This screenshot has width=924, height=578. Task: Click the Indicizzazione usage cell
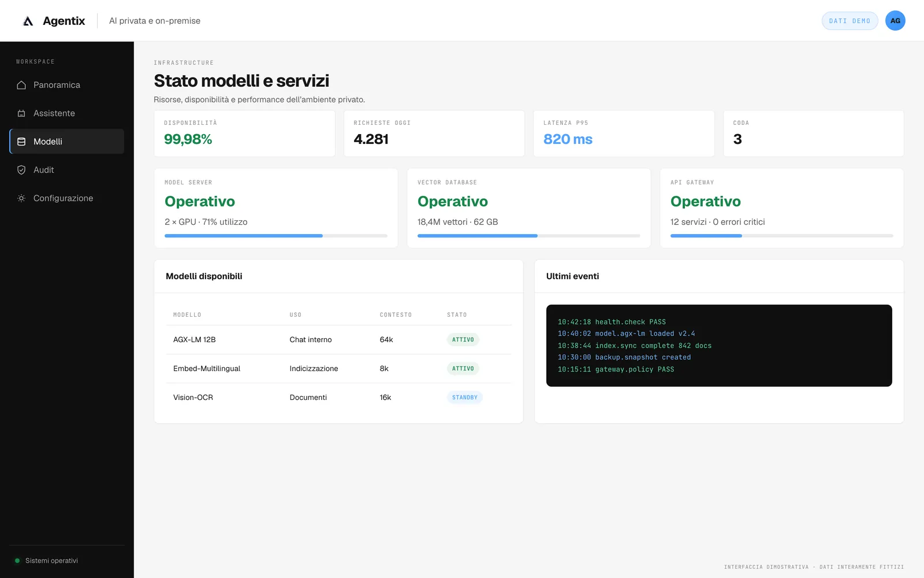314,369
